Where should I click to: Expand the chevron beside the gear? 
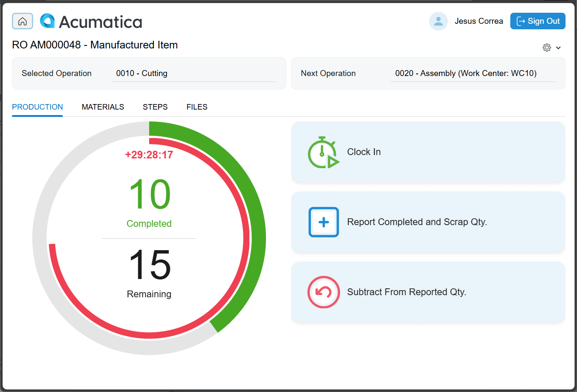click(558, 48)
